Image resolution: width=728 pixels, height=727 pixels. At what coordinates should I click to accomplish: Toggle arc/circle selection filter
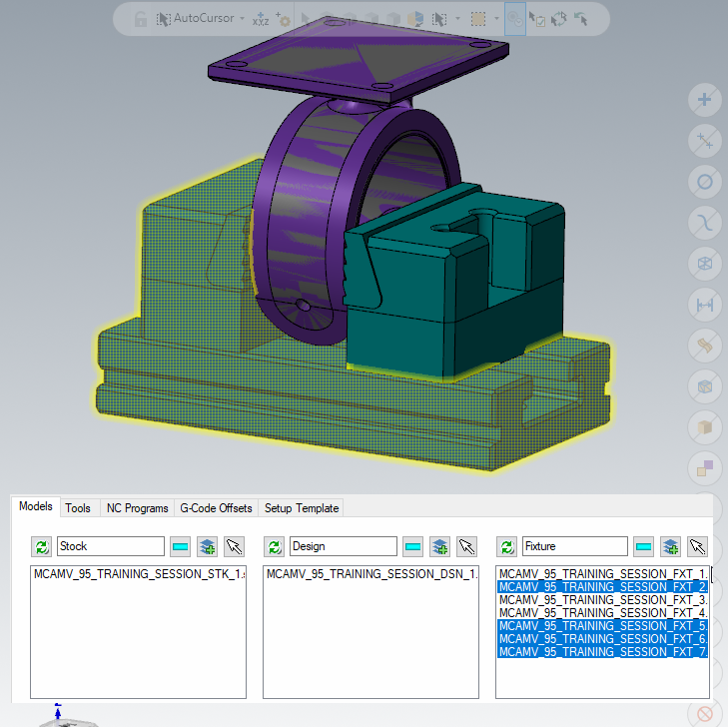tap(704, 182)
